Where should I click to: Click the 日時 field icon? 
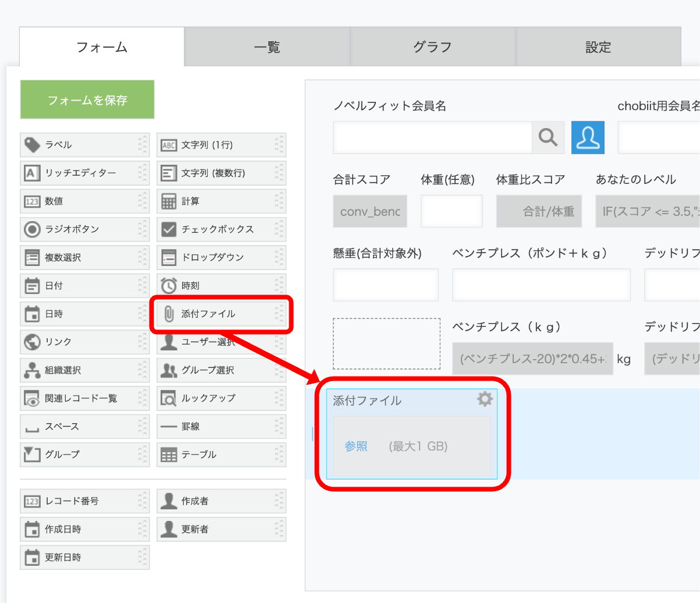pyautogui.click(x=32, y=314)
